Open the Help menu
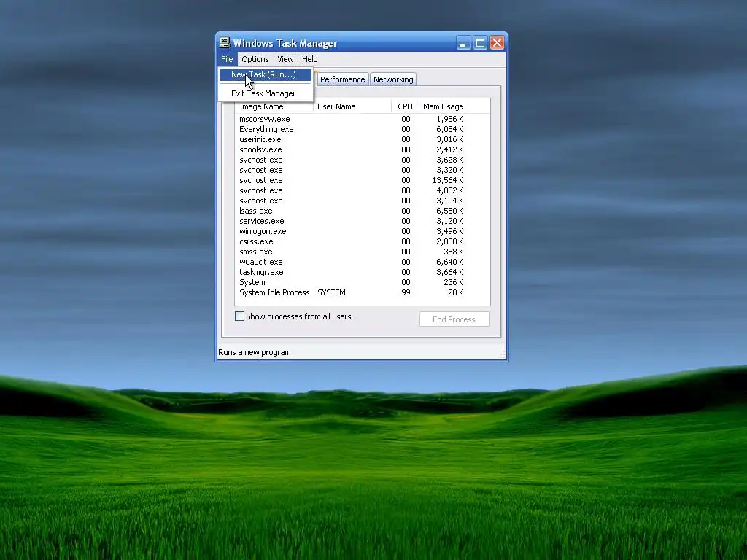The height and width of the screenshot is (560, 747). point(309,59)
